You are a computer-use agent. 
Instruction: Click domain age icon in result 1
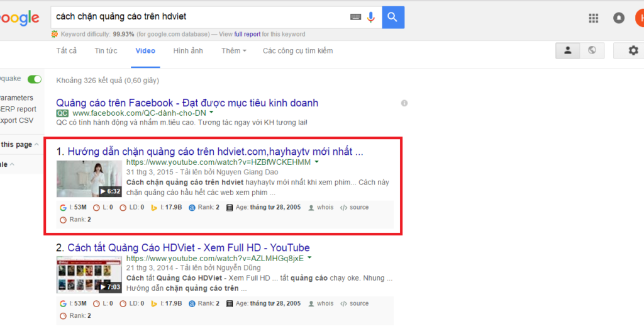click(x=230, y=208)
